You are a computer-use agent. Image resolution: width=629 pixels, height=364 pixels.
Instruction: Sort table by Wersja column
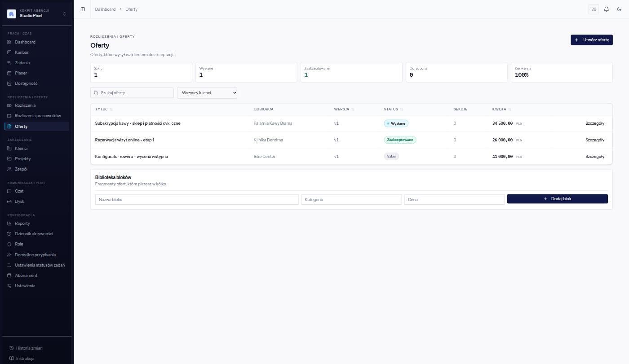(x=344, y=109)
